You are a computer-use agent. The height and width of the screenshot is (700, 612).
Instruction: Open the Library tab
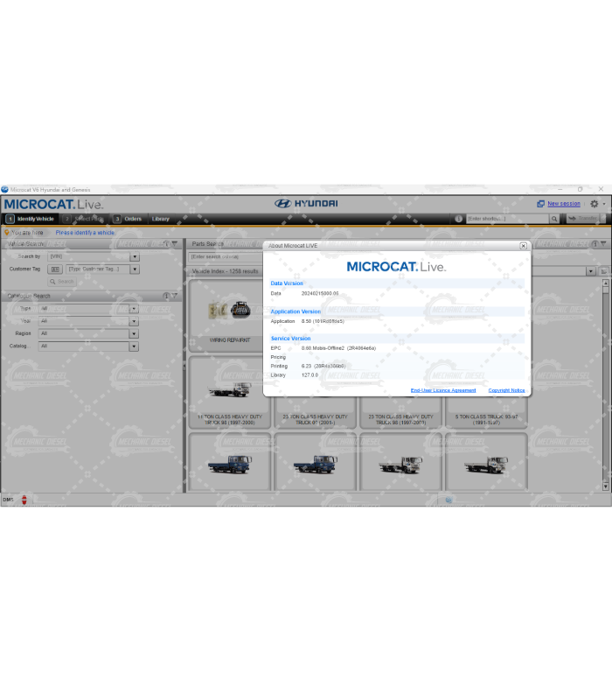(x=161, y=219)
